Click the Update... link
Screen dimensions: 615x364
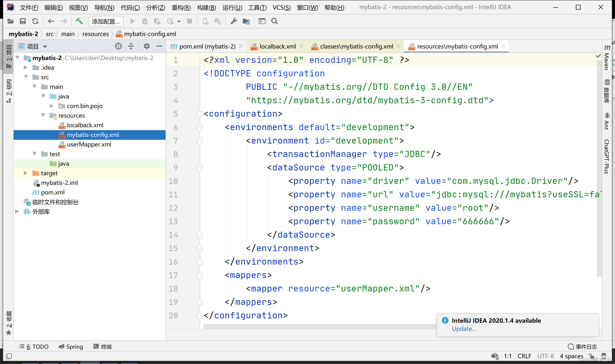464,329
